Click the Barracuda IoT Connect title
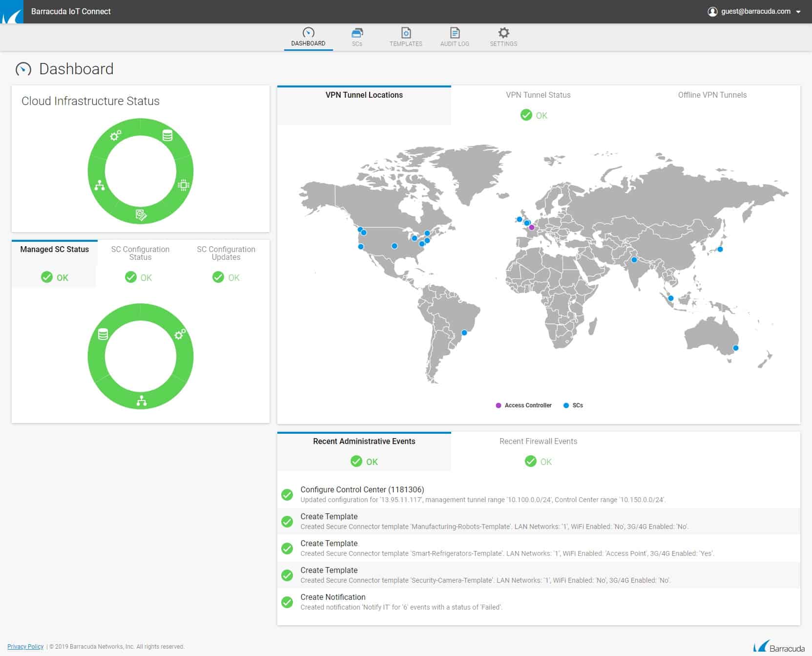 tap(71, 11)
